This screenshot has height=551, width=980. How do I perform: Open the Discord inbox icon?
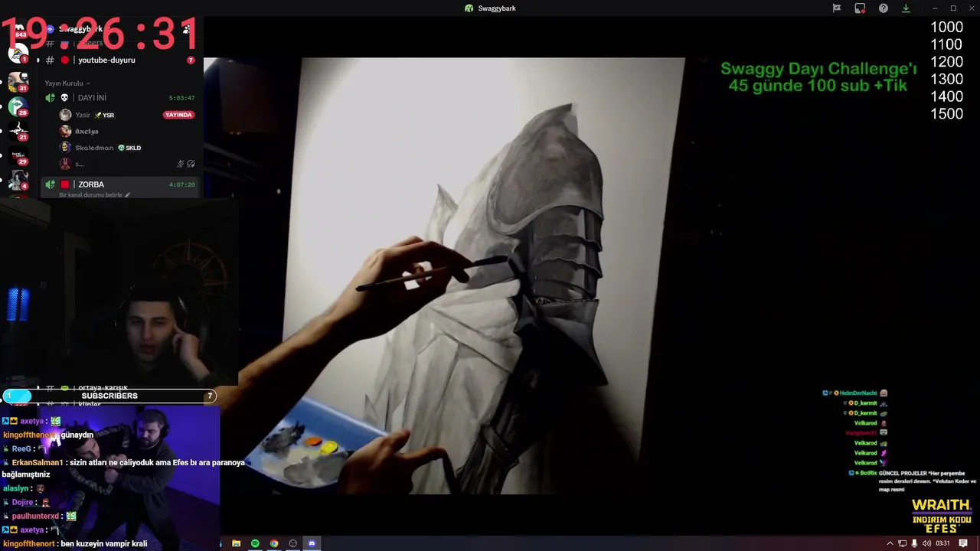coord(860,8)
